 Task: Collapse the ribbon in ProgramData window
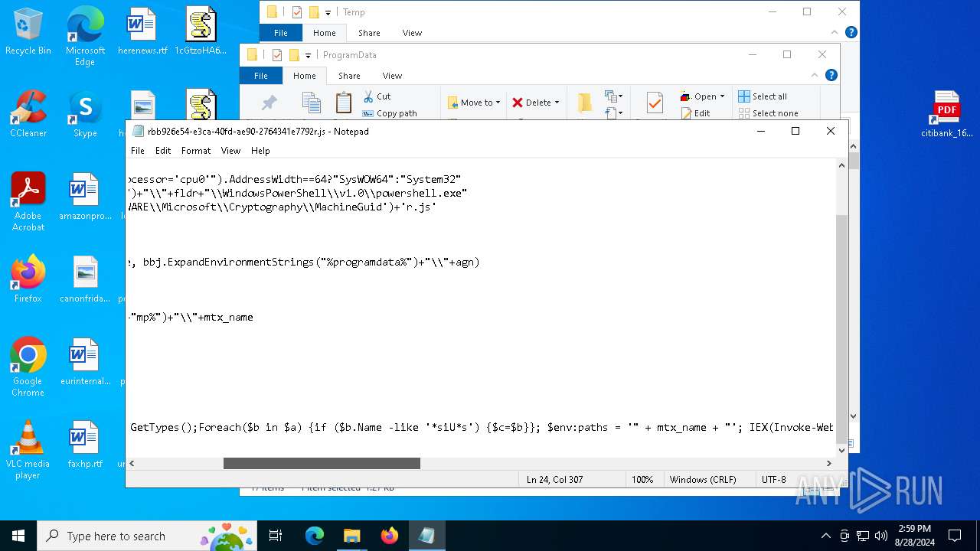815,75
